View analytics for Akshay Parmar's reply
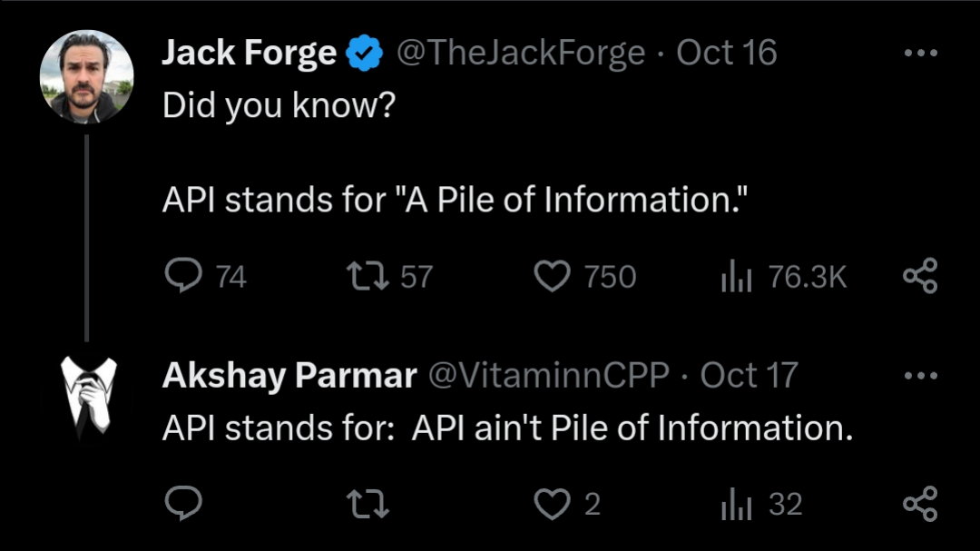The height and width of the screenshot is (551, 980). 736,504
